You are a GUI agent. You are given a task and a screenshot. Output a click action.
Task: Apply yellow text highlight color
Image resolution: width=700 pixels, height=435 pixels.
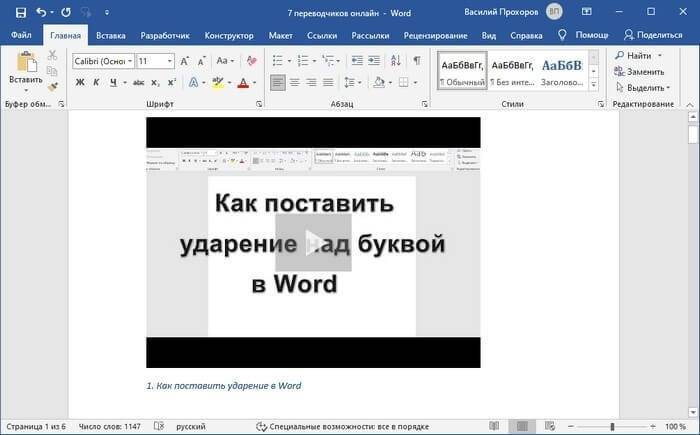tap(218, 82)
